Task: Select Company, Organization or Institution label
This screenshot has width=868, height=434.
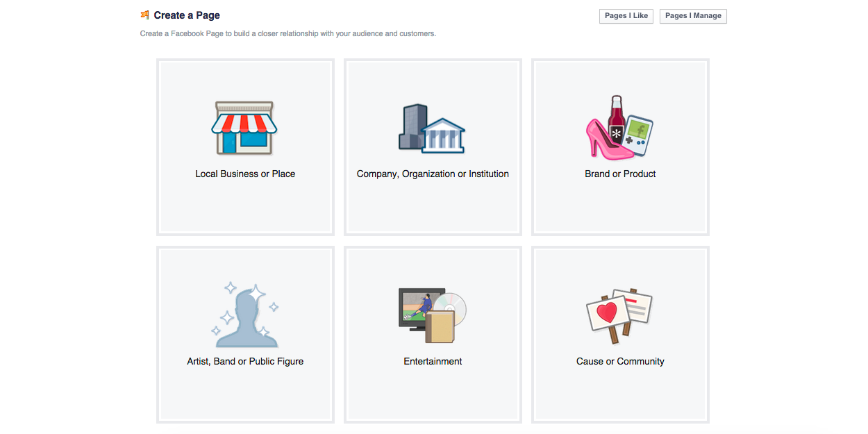Action: click(433, 174)
